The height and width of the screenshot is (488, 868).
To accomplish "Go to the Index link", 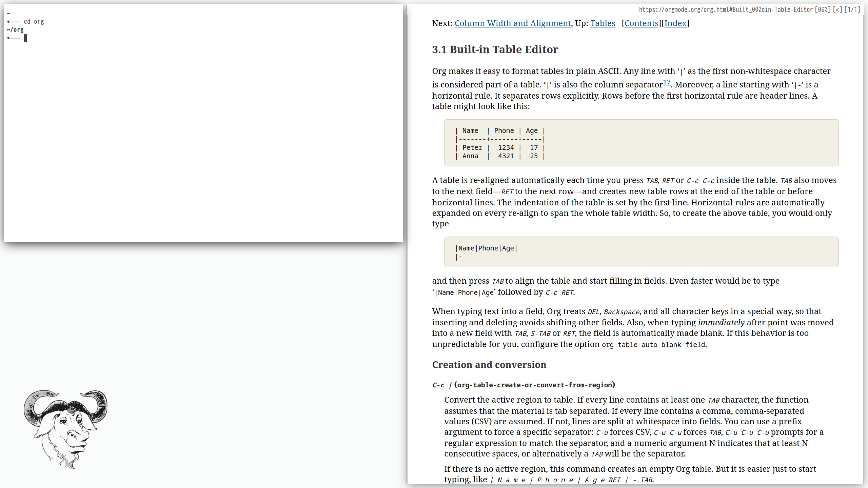I will coord(675,23).
